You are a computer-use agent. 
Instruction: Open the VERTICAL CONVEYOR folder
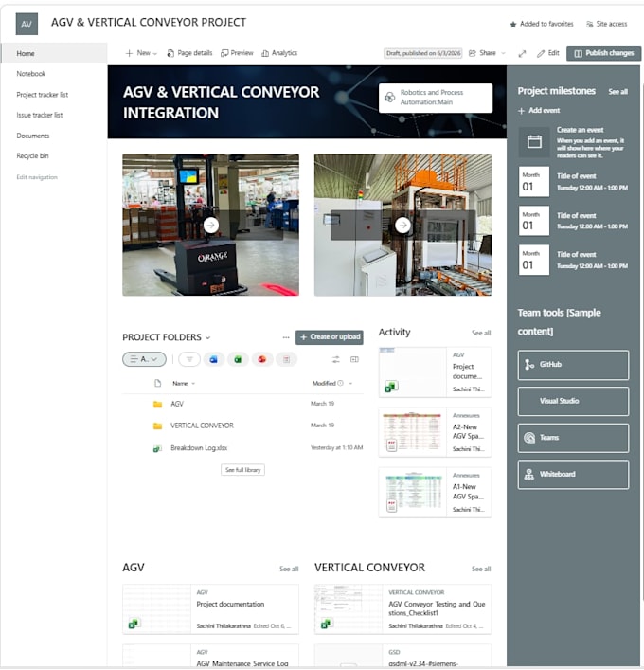[x=202, y=426]
